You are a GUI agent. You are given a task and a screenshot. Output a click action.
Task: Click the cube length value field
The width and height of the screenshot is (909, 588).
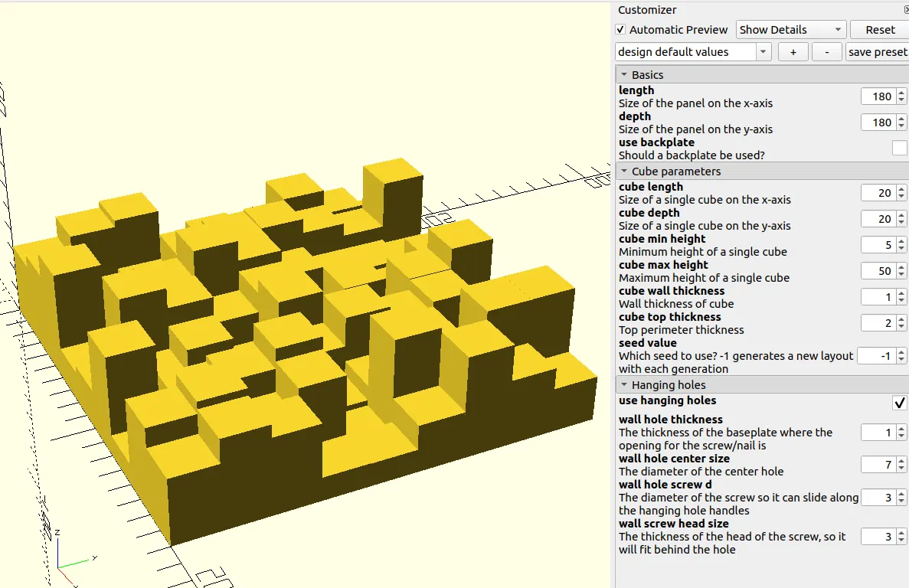coord(878,193)
